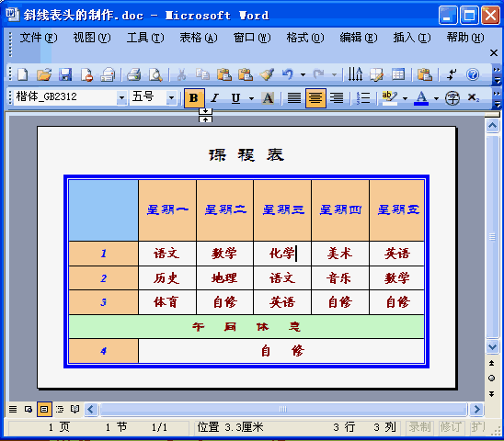Open Word Help question mark icon
The height and width of the screenshot is (441, 504).
click(x=473, y=74)
